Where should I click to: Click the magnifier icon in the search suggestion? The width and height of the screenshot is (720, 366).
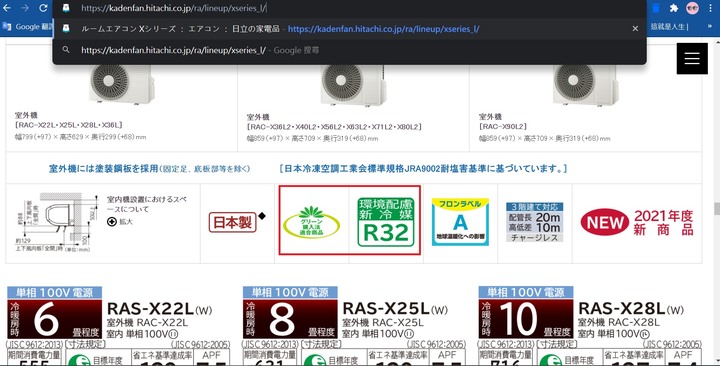coord(66,50)
